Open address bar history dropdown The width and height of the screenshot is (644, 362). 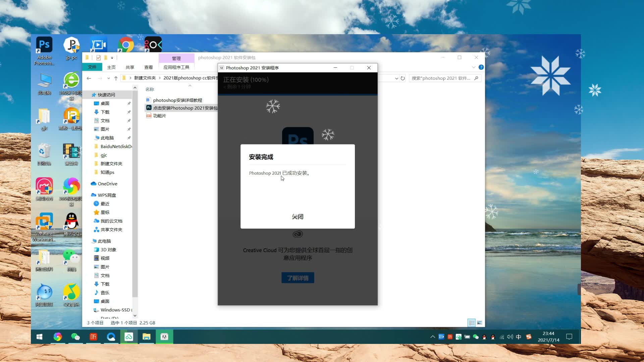pyautogui.click(x=396, y=78)
